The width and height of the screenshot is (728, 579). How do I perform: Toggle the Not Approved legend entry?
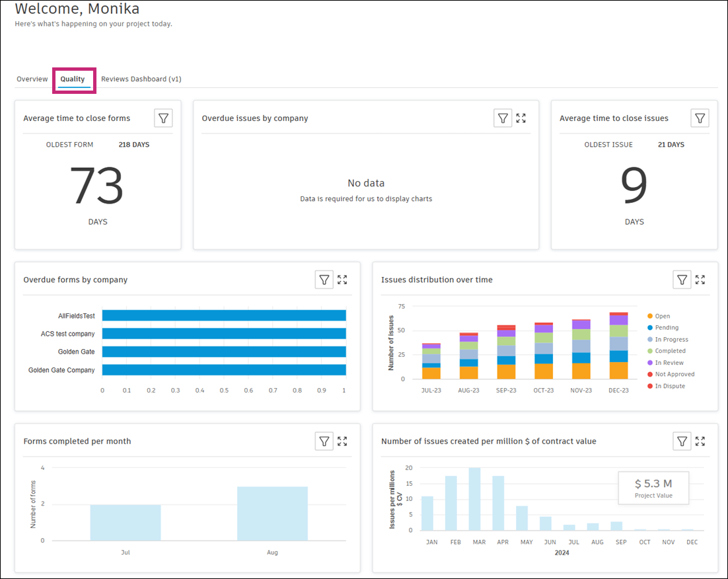[x=671, y=374]
